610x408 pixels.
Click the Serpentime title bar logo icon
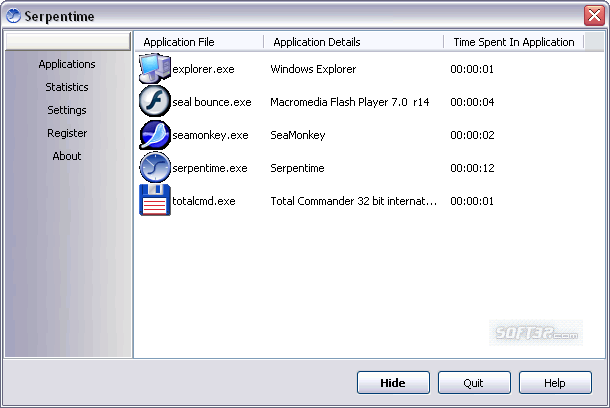click(x=13, y=16)
